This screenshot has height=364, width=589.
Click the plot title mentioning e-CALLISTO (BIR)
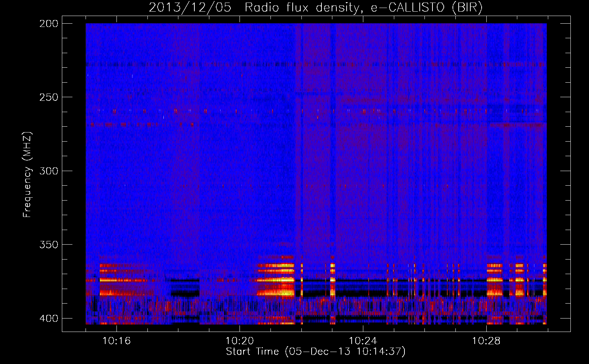pos(316,8)
